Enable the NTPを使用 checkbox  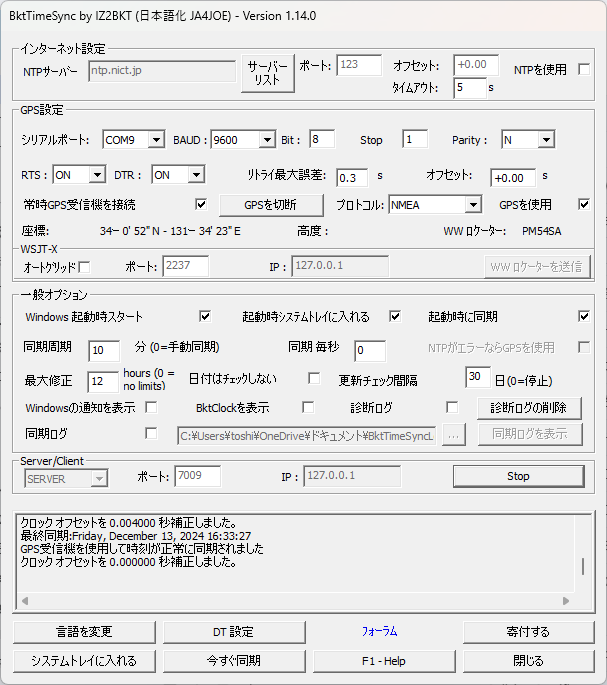click(583, 69)
